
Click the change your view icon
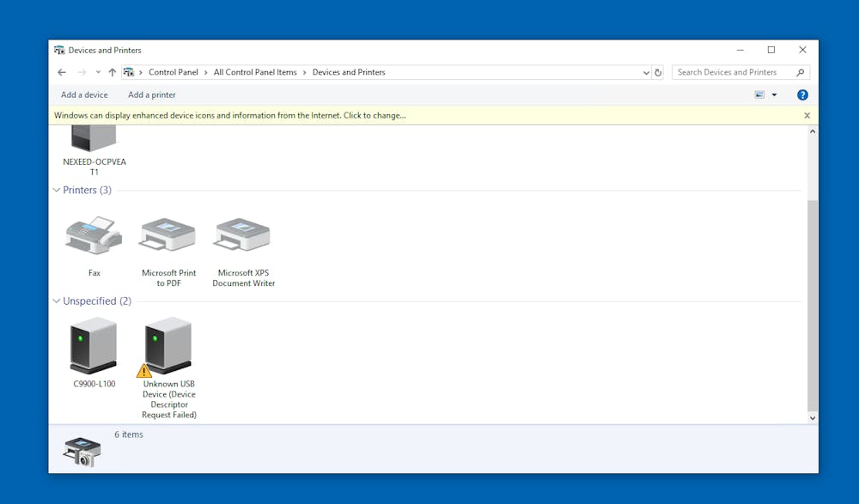click(x=759, y=94)
